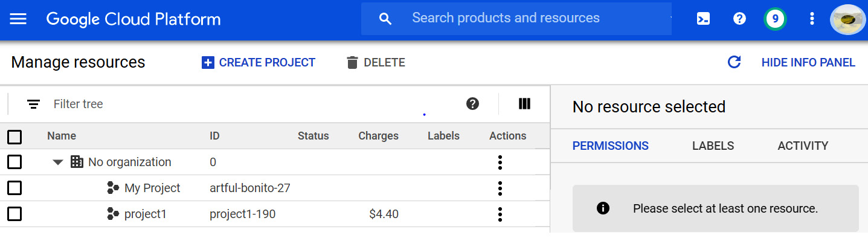
Task: Click the CREATE PROJECT button label
Action: point(267,63)
